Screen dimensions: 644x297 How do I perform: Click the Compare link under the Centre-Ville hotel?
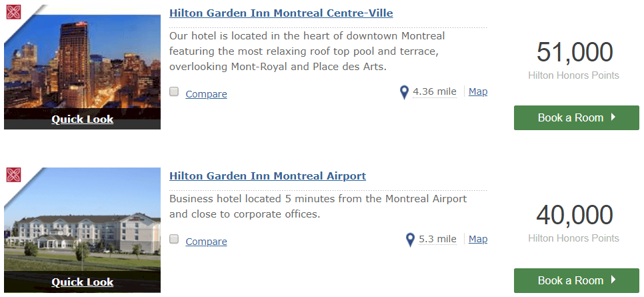pyautogui.click(x=206, y=94)
